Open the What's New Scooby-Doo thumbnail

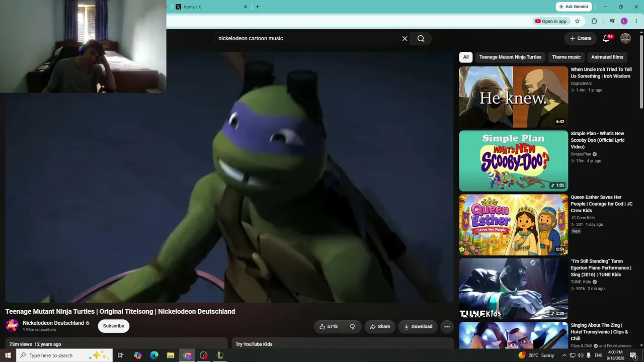[513, 161]
